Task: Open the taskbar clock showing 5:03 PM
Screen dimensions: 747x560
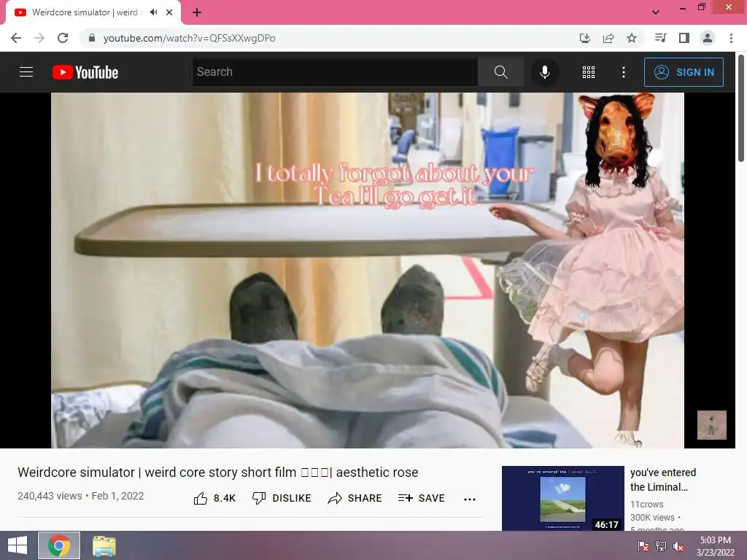Action: pos(716,545)
